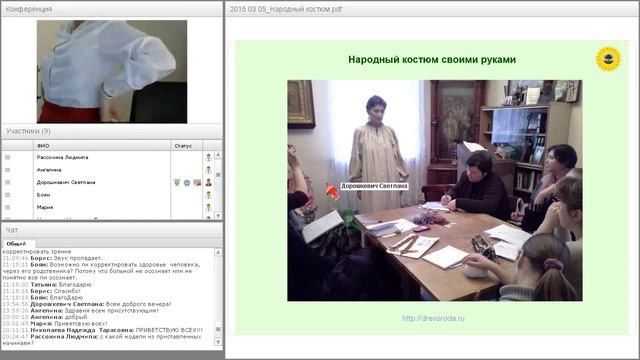Toggle left-column marker for Мария row
Viewport: 640px width, 360px height.
coord(7,207)
